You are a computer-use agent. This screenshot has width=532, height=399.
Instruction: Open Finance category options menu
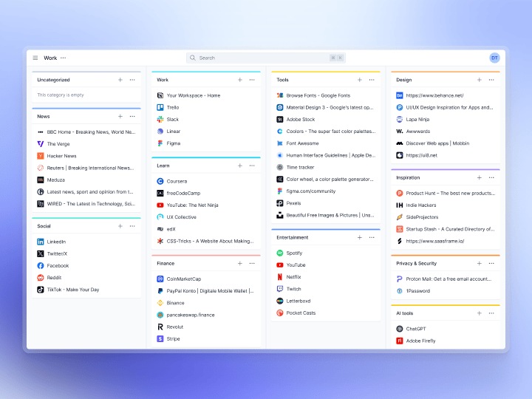[x=252, y=263]
